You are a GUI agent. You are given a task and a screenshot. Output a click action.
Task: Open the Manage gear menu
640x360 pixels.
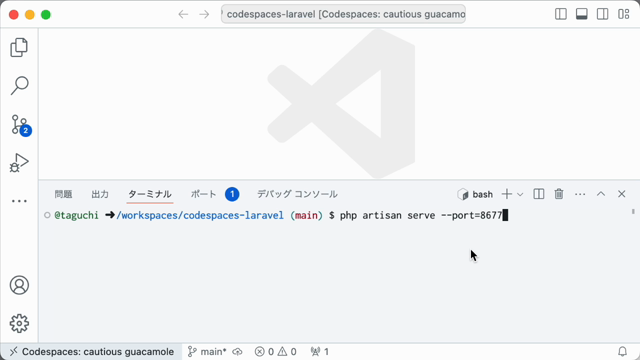(19, 323)
